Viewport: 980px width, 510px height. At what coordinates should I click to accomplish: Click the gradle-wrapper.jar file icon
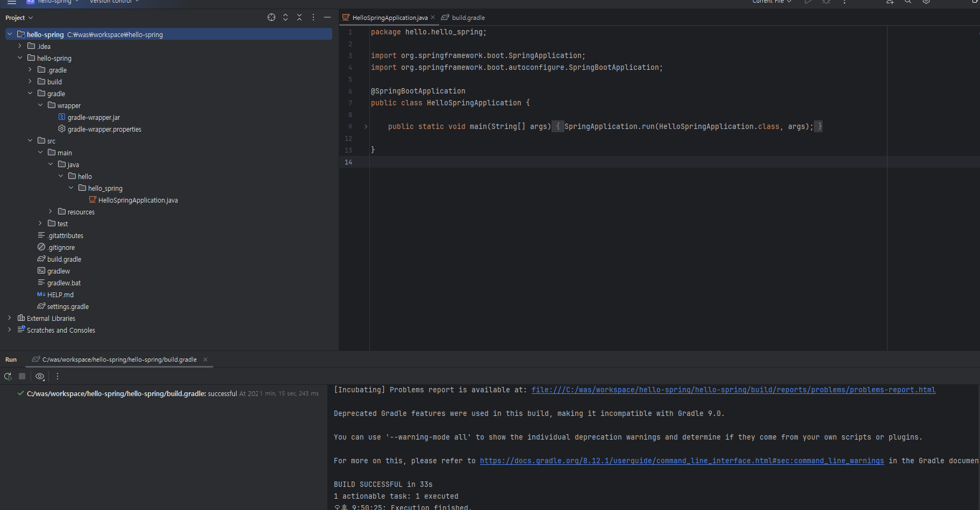pyautogui.click(x=62, y=117)
